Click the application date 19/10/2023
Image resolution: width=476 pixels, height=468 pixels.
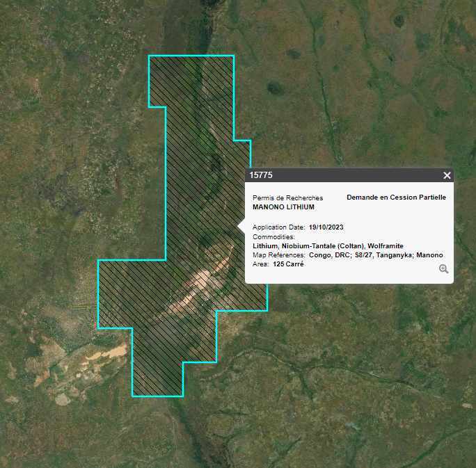click(x=326, y=227)
